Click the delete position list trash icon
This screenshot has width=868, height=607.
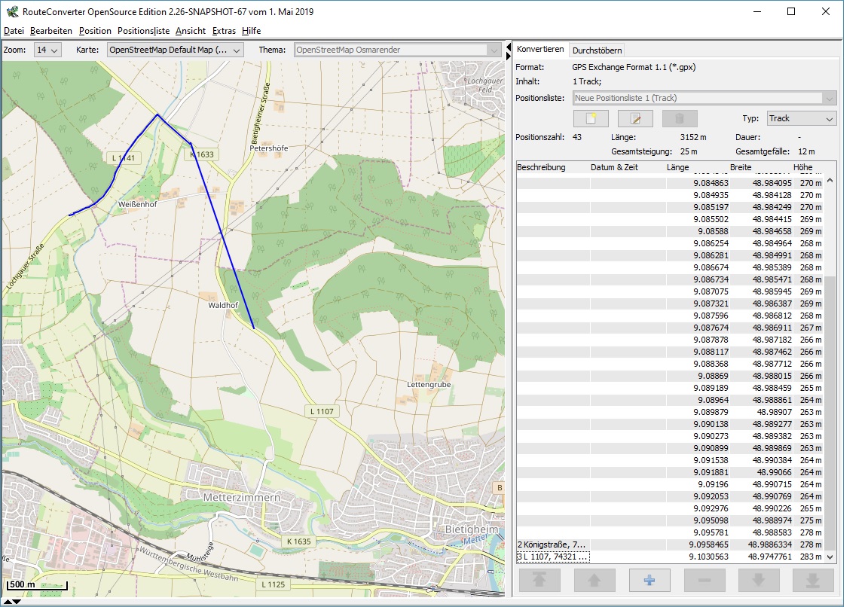pos(680,118)
